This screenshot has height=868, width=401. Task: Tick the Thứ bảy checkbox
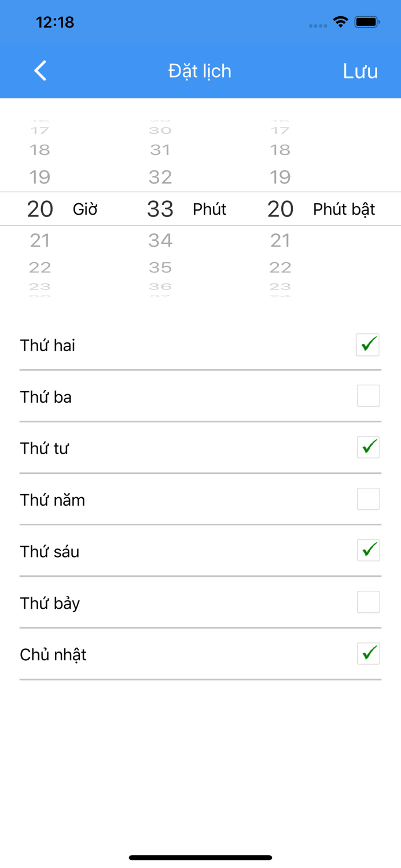click(368, 602)
